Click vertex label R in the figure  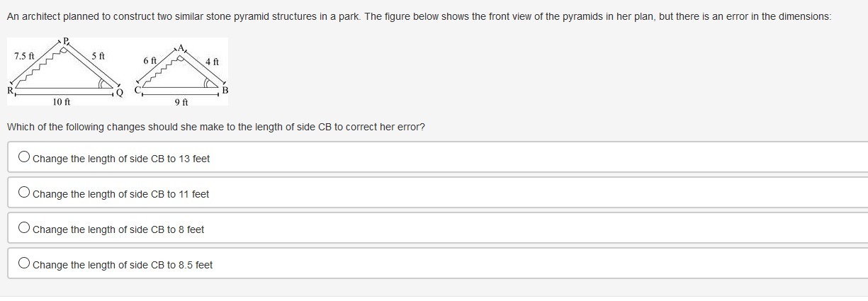(x=10, y=90)
